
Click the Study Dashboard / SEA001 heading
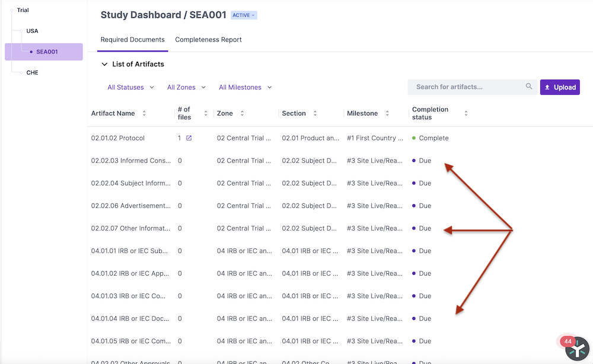[164, 15]
